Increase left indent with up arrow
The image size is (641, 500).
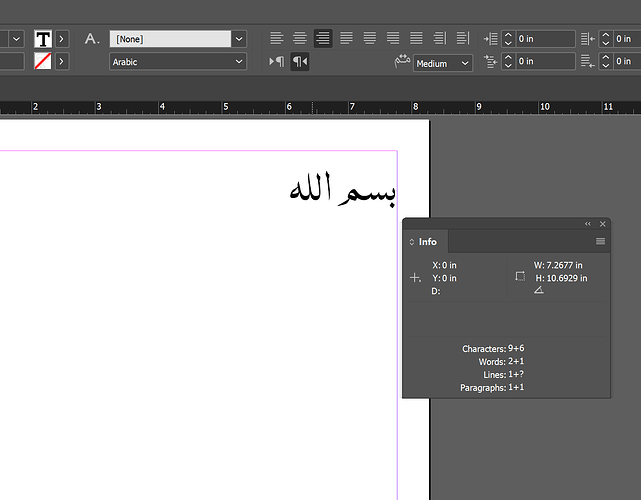(x=508, y=35)
